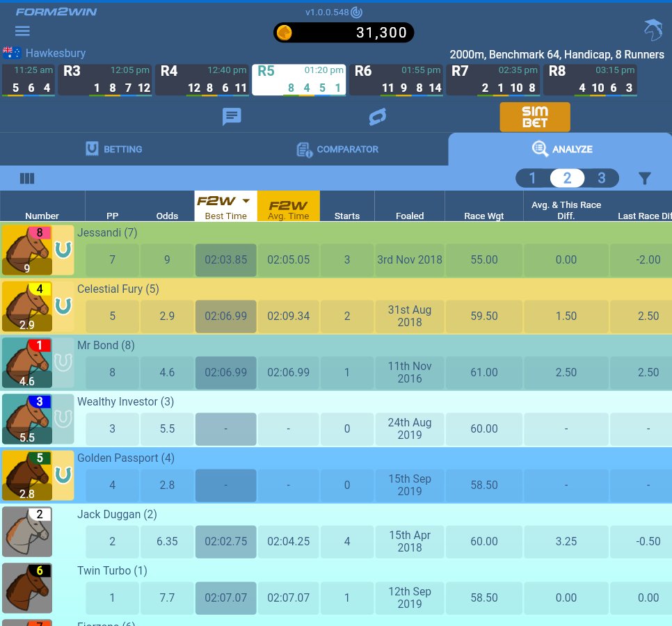Tap the chain link icon

point(378,117)
